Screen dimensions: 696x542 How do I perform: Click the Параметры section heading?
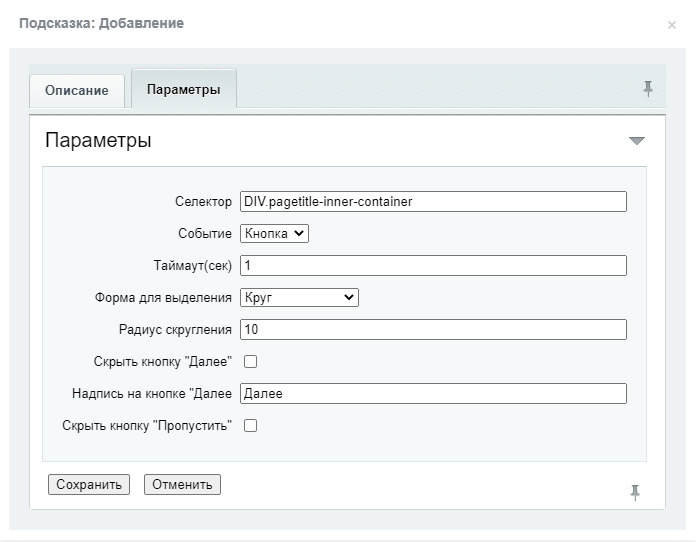(x=98, y=140)
